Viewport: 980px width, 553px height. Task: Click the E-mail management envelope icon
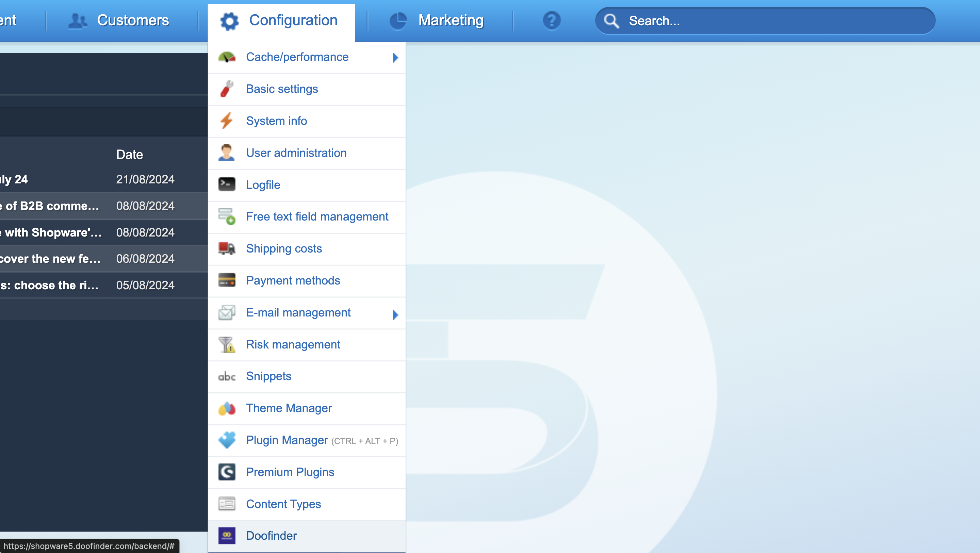coord(227,312)
